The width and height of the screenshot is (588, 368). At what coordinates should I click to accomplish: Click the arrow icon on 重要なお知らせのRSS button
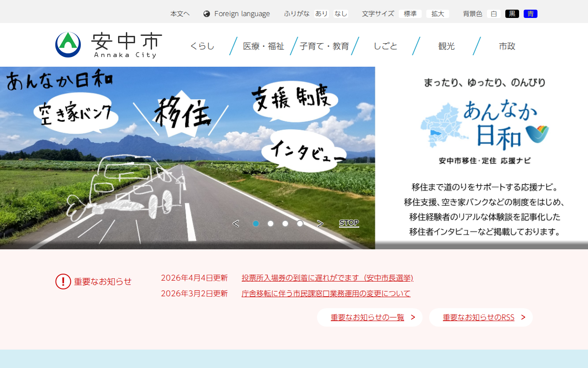tap(523, 317)
